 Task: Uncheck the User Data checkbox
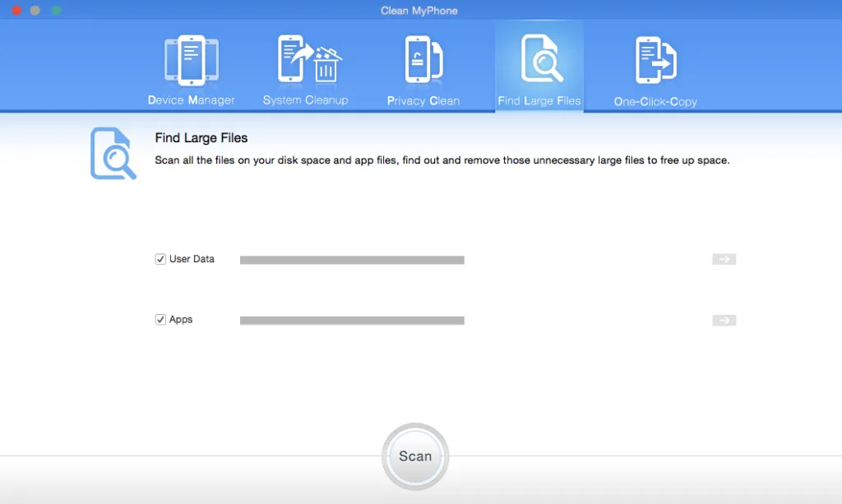click(x=160, y=259)
